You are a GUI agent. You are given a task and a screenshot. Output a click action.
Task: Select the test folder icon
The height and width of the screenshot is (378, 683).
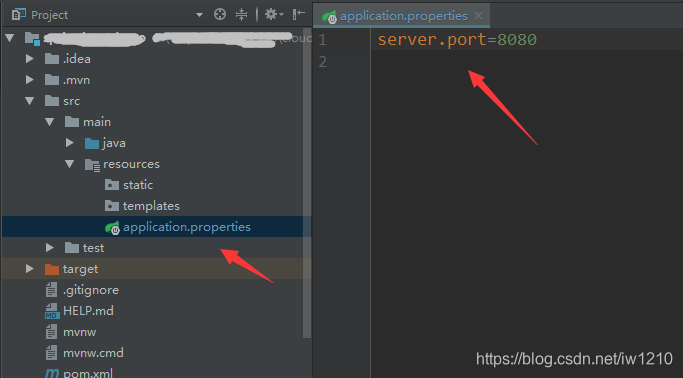point(72,247)
